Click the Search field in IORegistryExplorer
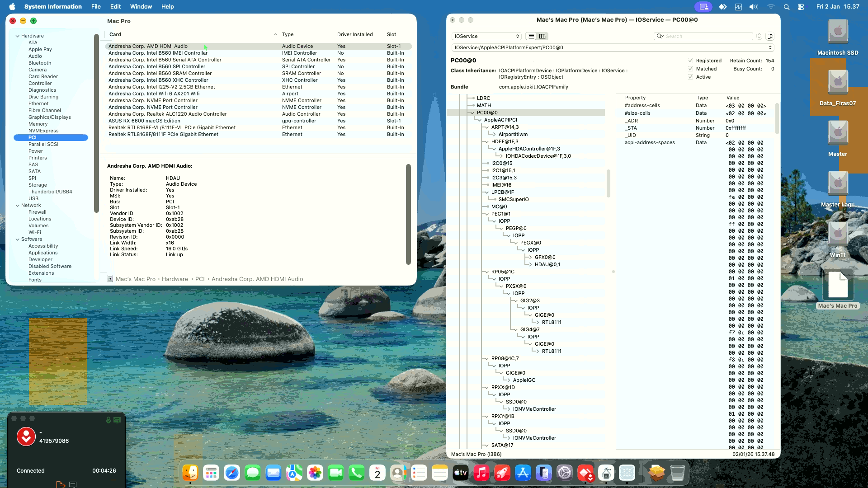 [x=703, y=36]
